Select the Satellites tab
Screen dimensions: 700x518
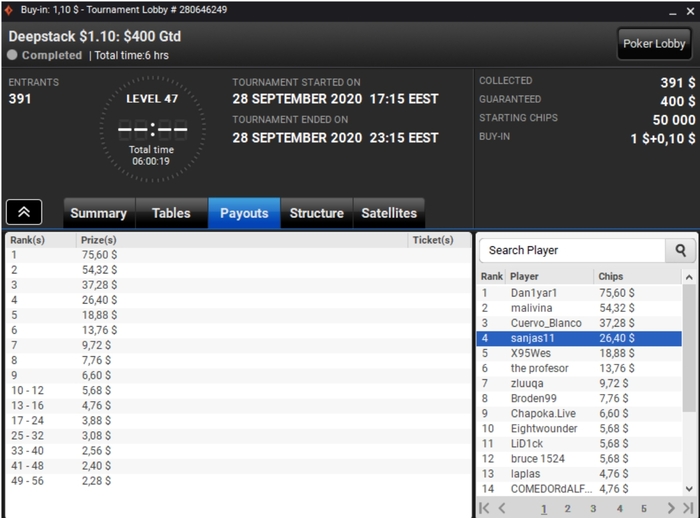pyautogui.click(x=389, y=213)
